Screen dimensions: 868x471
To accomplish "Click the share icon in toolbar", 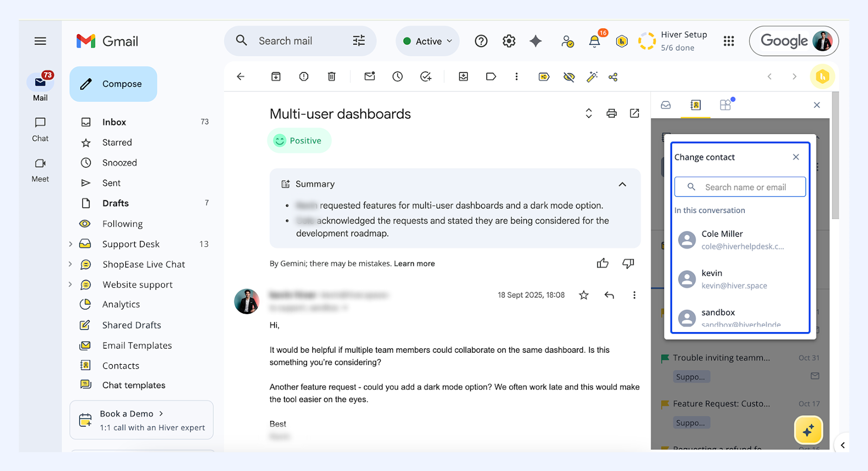I will (613, 77).
